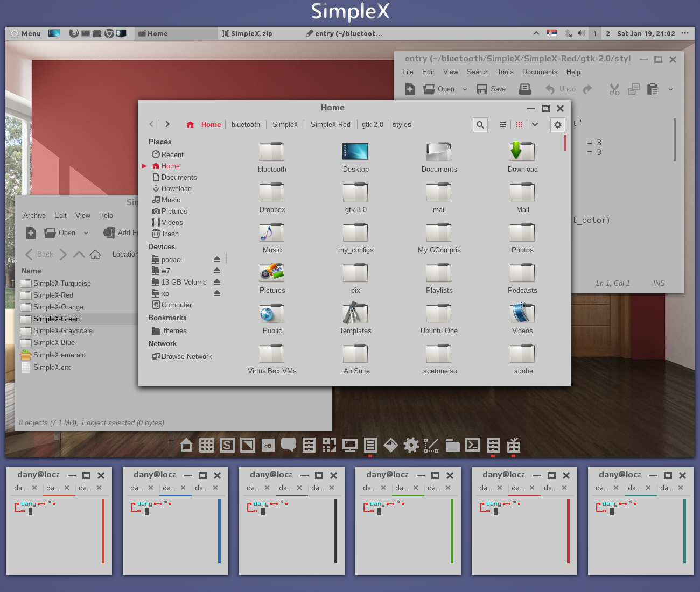Viewport: 700px width, 592px height.
Task: Click the Print icon in text editor
Action: point(525,89)
